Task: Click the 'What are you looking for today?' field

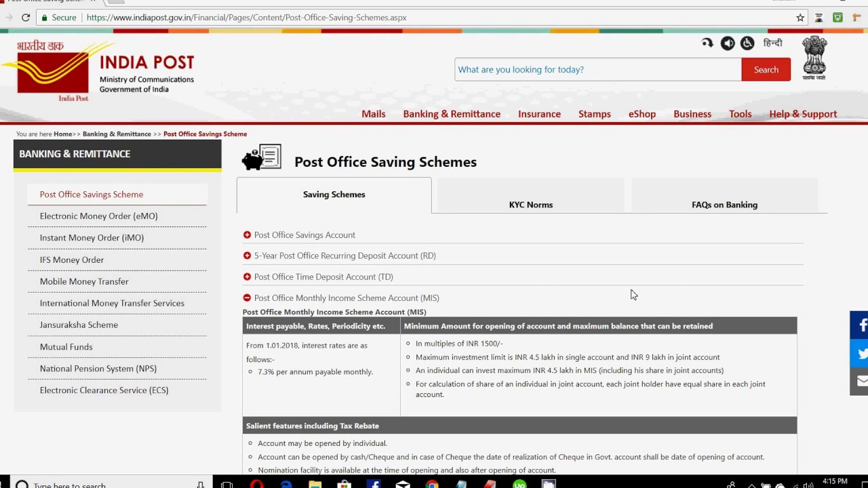Action: click(x=598, y=69)
